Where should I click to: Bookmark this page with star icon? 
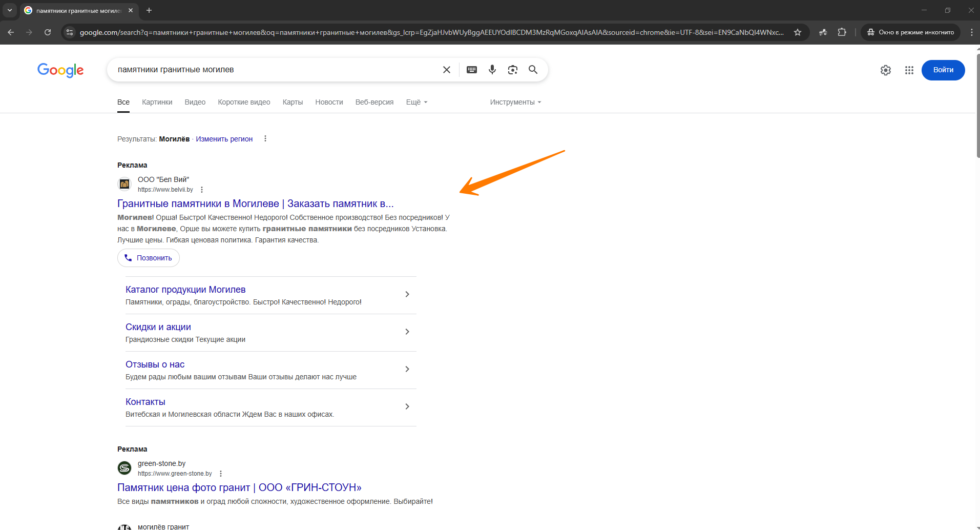[798, 32]
